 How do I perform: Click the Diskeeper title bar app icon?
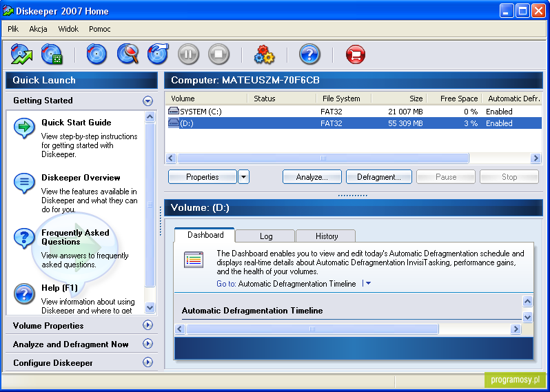tap(8, 11)
